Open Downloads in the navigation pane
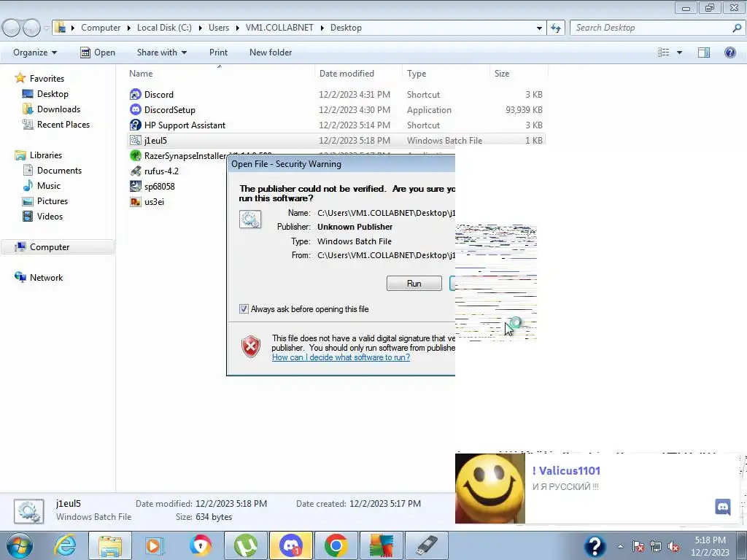 point(58,109)
